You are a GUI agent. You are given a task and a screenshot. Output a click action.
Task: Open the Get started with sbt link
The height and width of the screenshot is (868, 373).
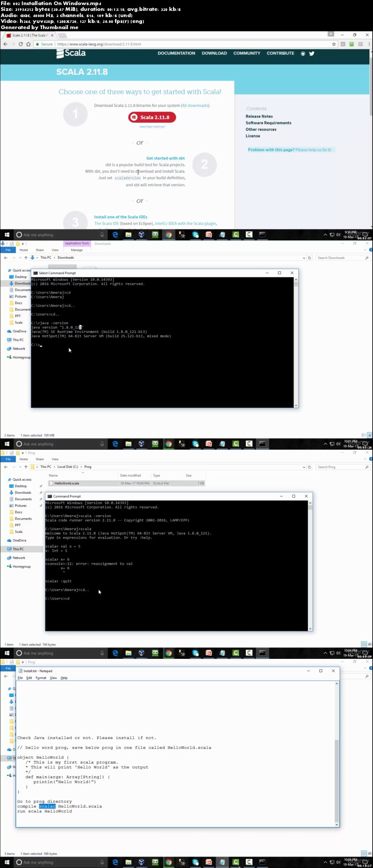165,158
